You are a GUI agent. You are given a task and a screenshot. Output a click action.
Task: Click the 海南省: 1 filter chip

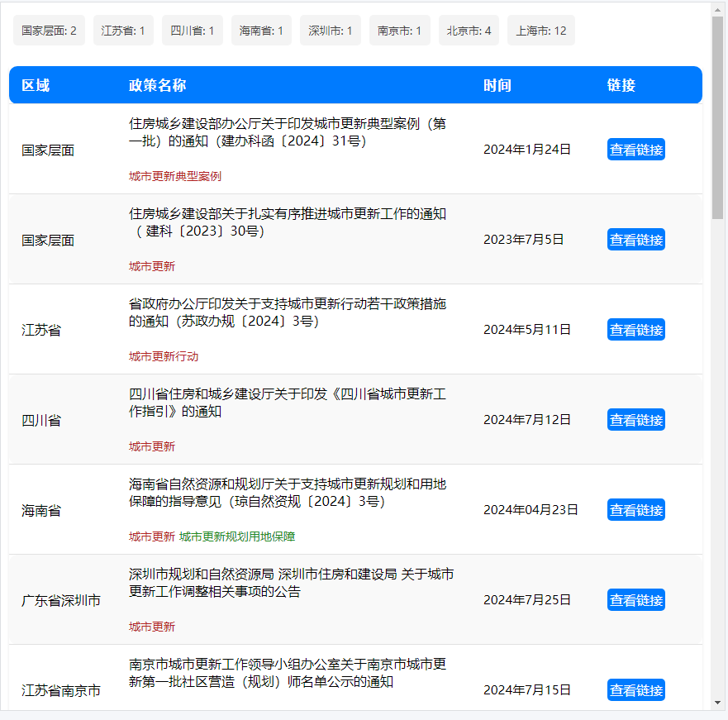(261, 31)
